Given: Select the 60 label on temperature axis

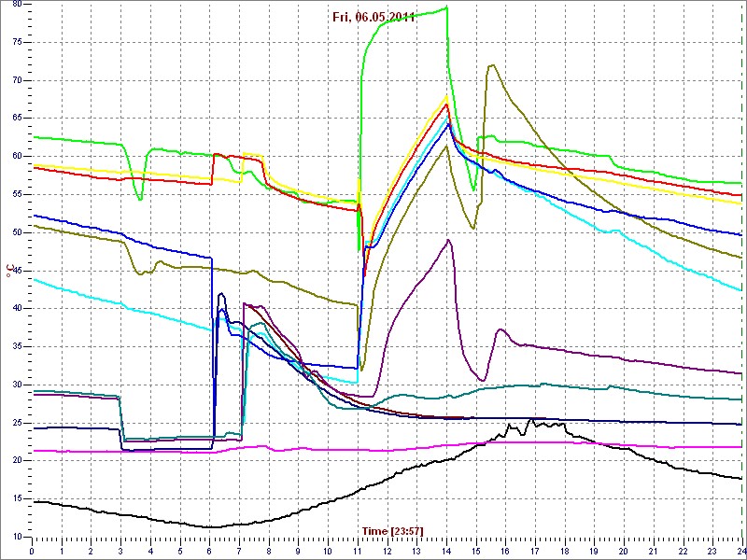Looking at the screenshot, I should pos(18,157).
